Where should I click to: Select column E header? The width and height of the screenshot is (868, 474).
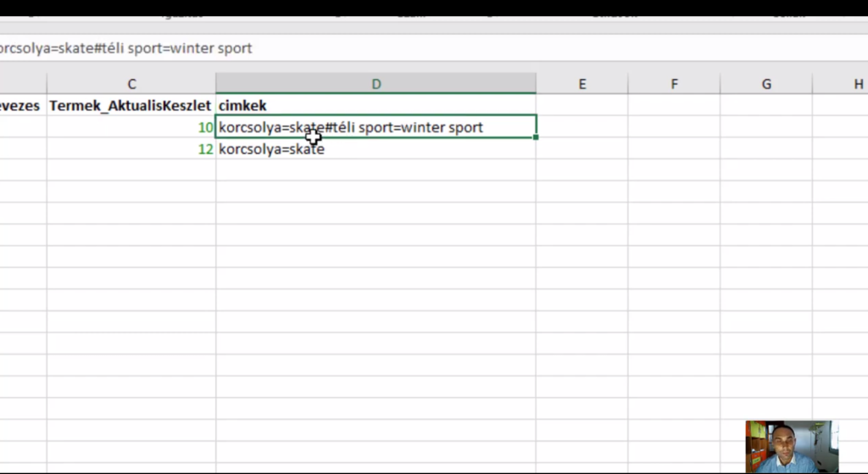pyautogui.click(x=582, y=83)
